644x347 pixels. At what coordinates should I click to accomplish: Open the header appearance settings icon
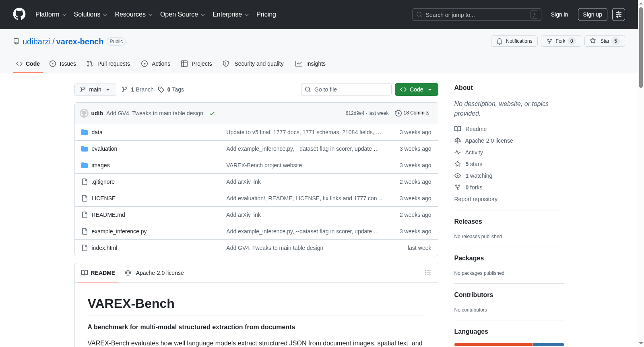[619, 15]
